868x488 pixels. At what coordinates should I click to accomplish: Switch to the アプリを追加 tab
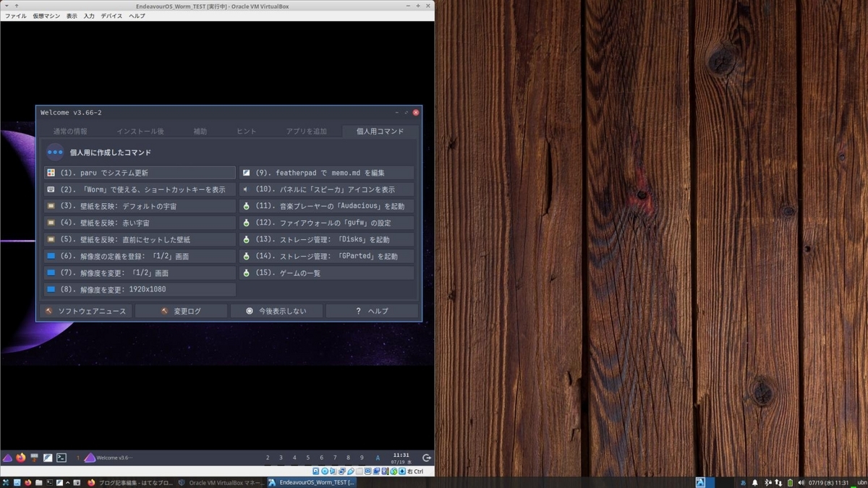tap(307, 132)
